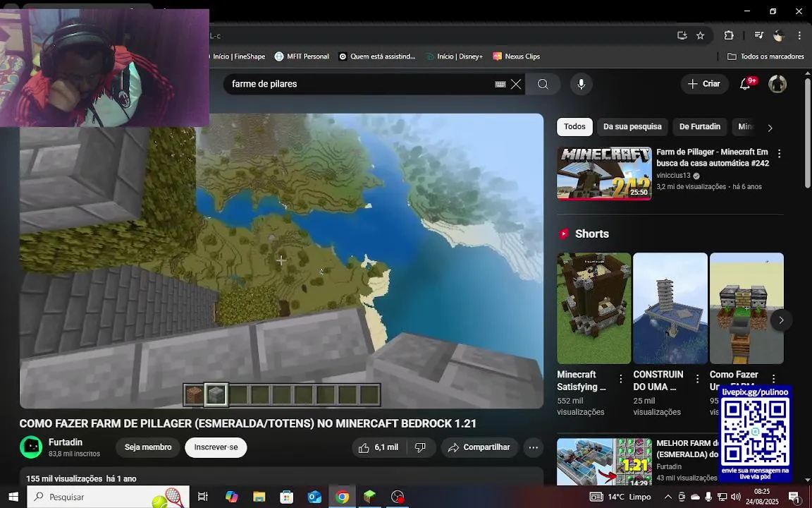
Task: Open options for CONSTRUINDO UMA short
Action: (698, 379)
